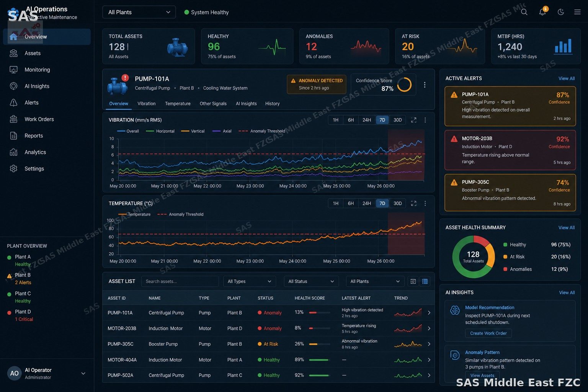588x392 pixels.
Task: Click the Analytics chart sidebar icon
Action: 13,152
